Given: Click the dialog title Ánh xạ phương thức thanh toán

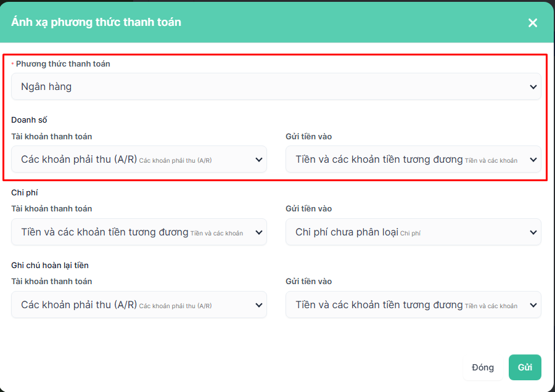Looking at the screenshot, I should [x=96, y=22].
